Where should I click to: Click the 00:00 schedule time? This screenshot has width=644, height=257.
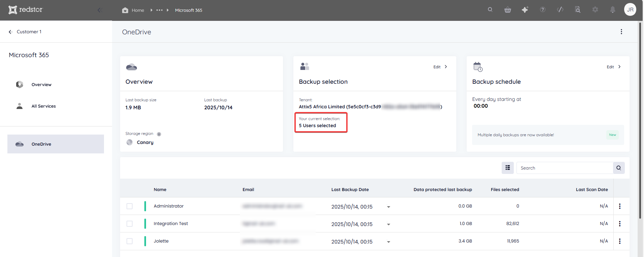click(x=480, y=106)
